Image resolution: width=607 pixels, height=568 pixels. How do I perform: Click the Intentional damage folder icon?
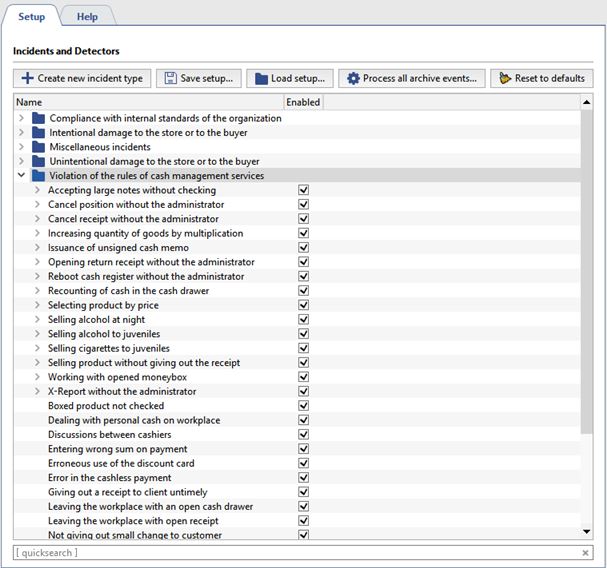tap(39, 132)
